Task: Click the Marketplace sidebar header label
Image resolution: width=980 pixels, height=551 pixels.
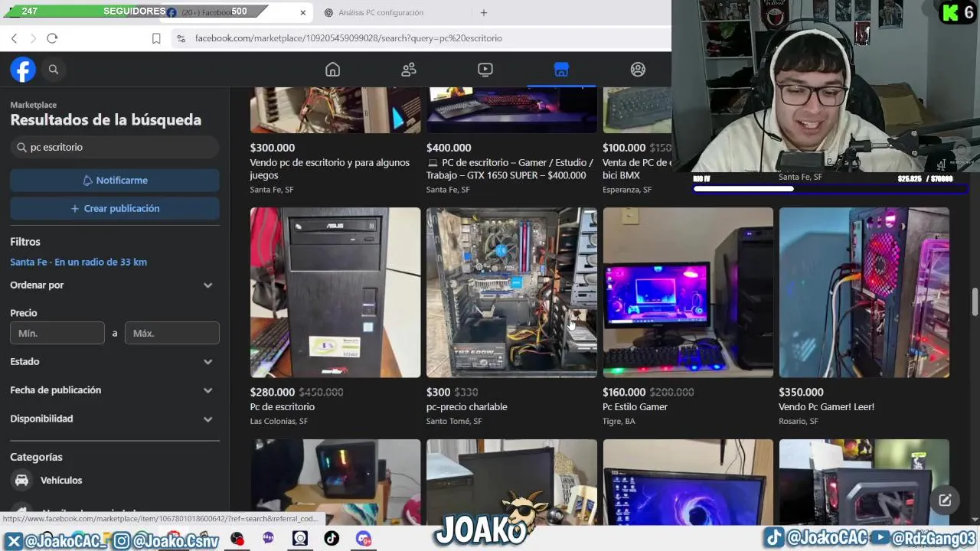Action: 33,105
